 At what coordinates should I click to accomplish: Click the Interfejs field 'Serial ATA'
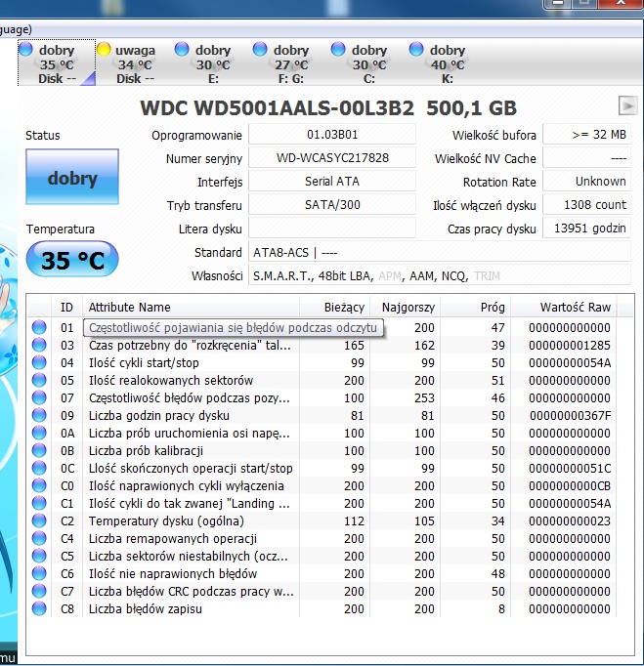click(332, 182)
